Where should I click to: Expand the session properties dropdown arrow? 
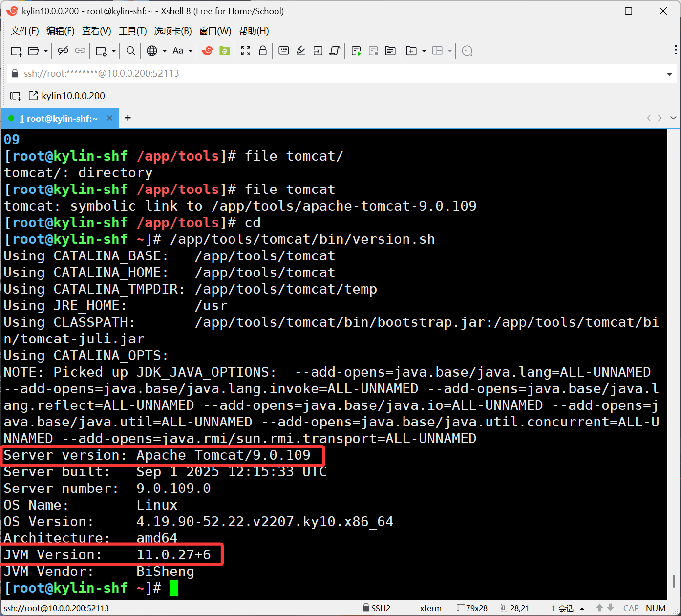point(114,51)
